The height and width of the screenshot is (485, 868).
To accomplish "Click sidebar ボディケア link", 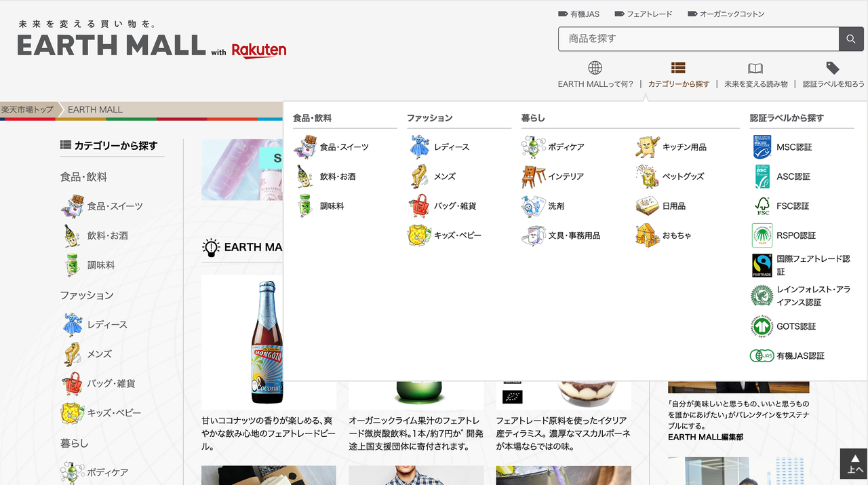I will coord(108,472).
